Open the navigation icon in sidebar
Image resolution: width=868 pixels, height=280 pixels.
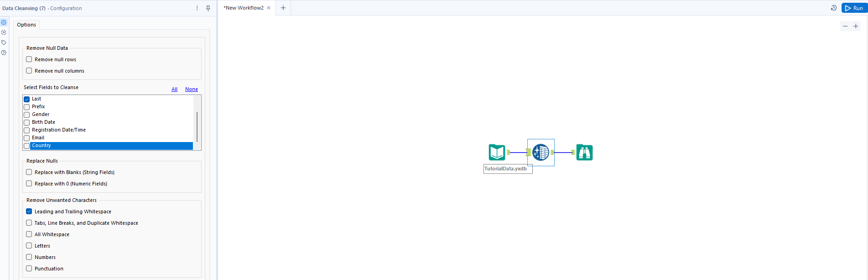tap(4, 32)
